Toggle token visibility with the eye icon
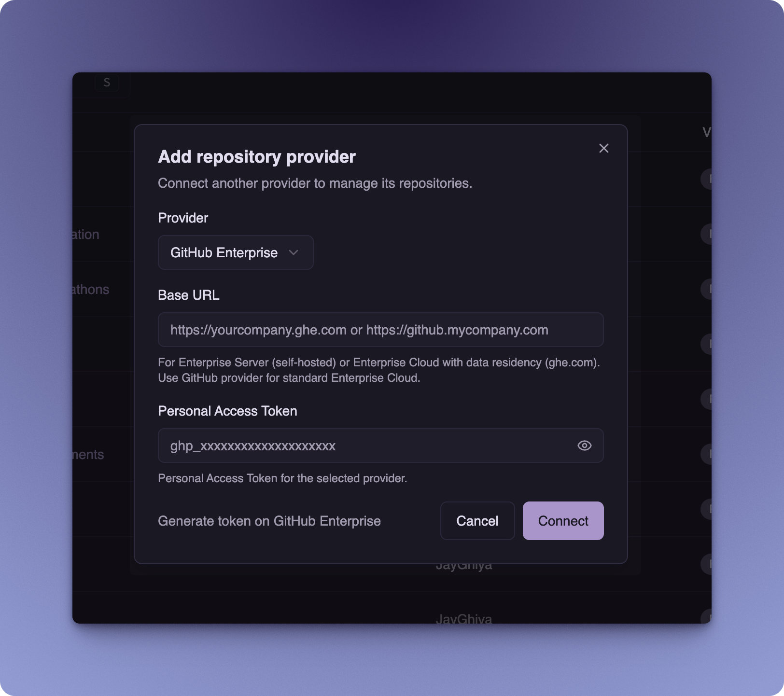Screen dimensions: 784x696 coord(584,445)
